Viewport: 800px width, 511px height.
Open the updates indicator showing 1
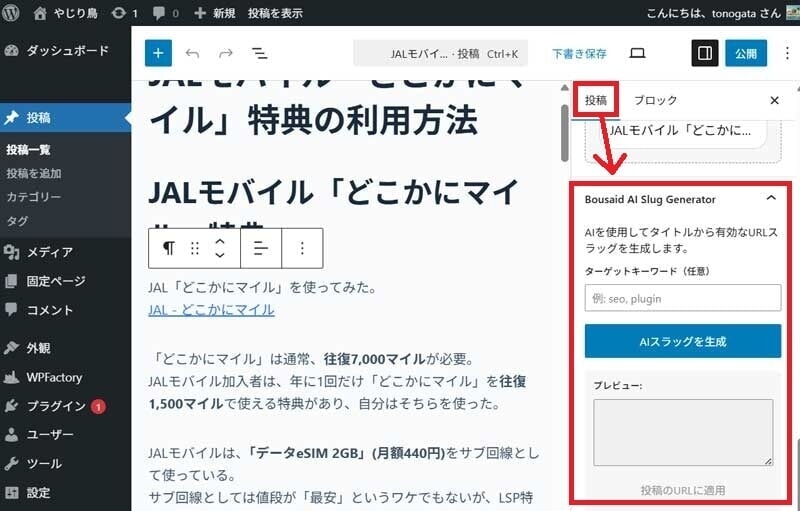coord(125,13)
